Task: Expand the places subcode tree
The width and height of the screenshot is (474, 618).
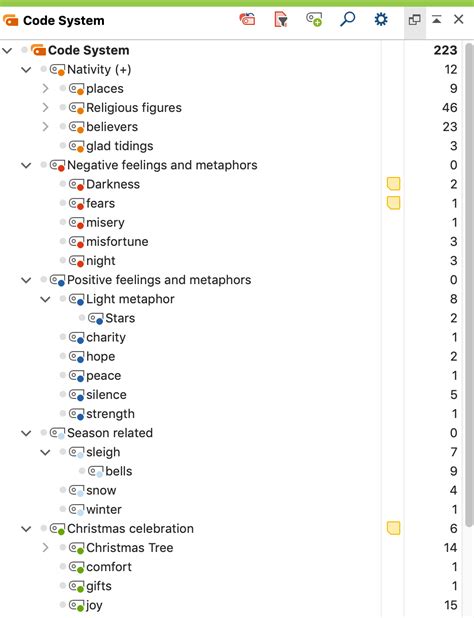Action: tap(45, 88)
